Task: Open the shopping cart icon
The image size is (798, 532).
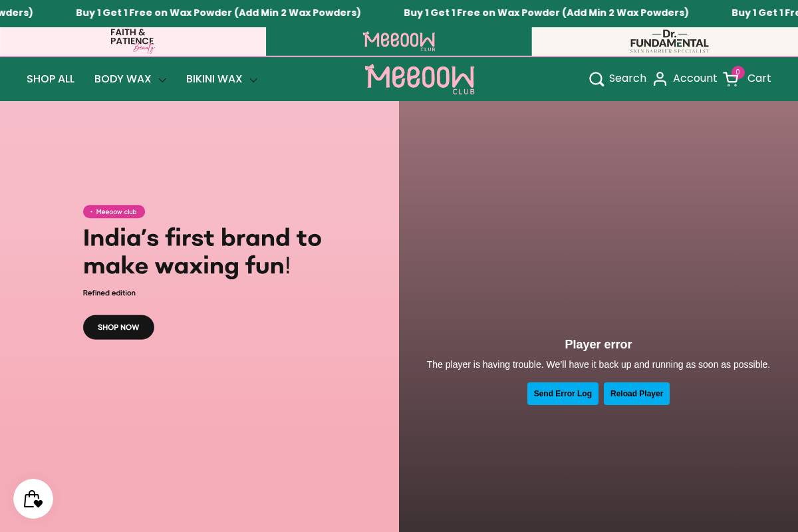Action: pyautogui.click(x=730, y=79)
